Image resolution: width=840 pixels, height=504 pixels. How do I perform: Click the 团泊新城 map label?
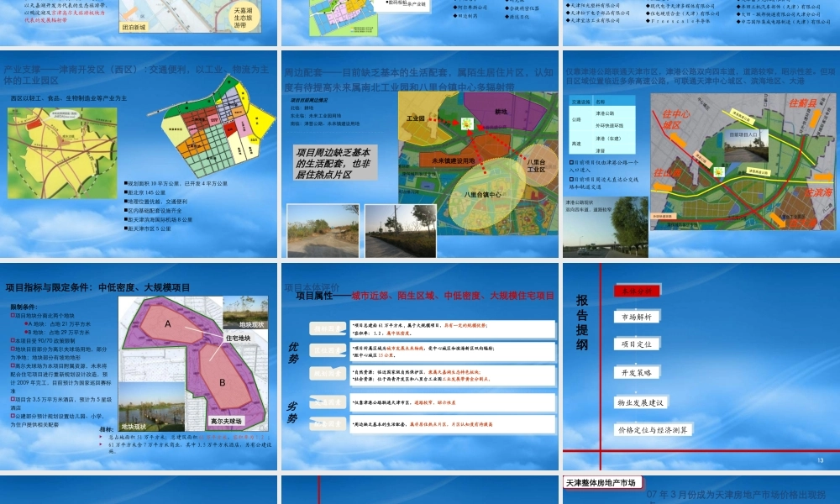(x=134, y=27)
